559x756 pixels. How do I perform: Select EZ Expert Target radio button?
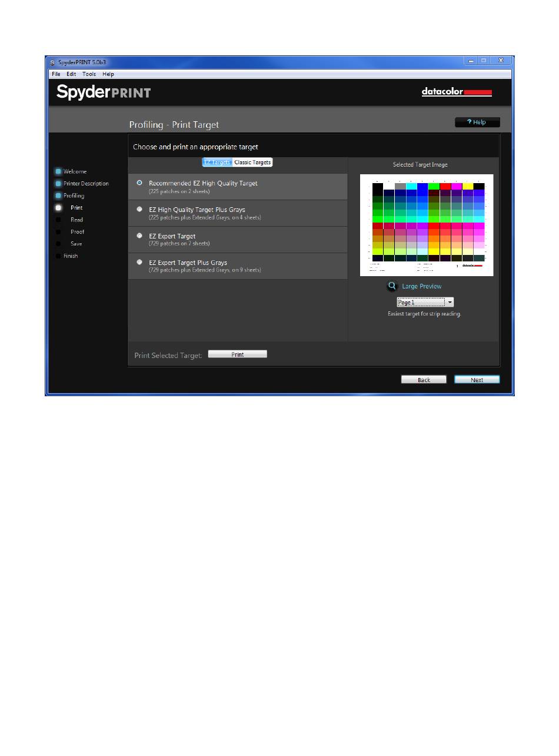(139, 236)
